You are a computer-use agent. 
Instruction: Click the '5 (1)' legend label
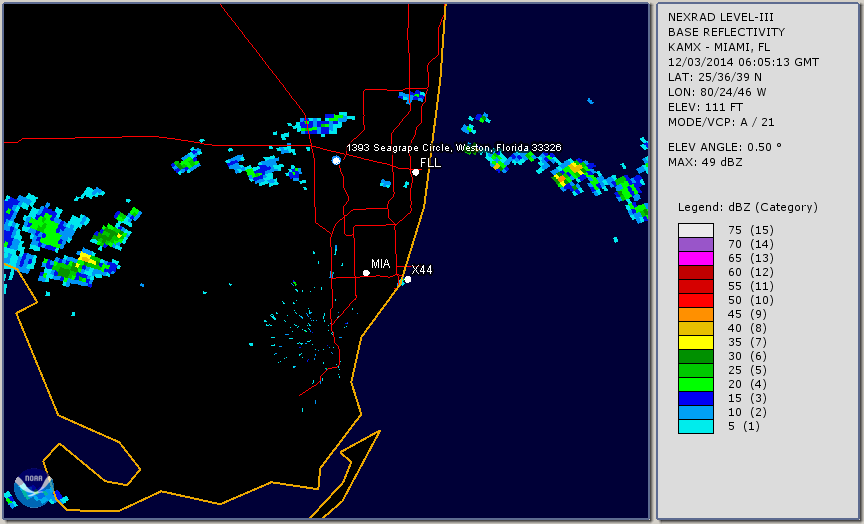(x=743, y=426)
